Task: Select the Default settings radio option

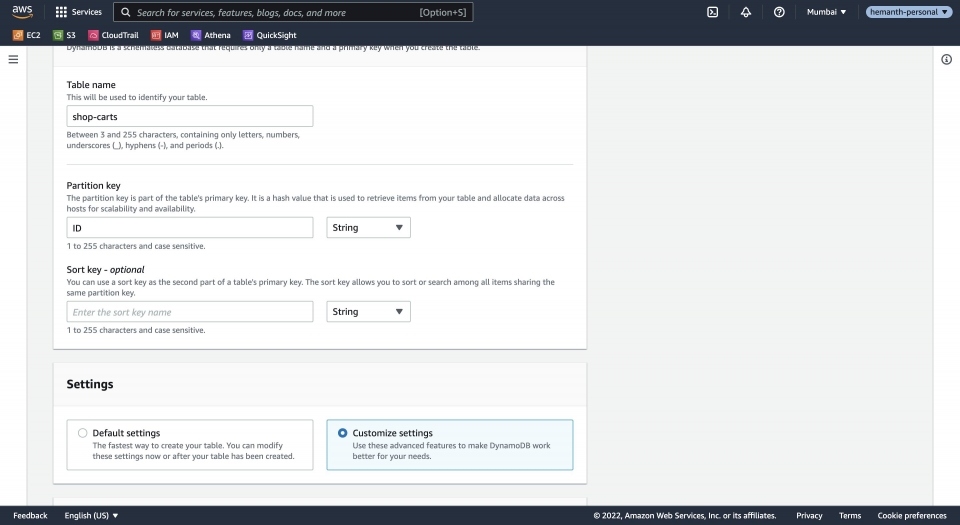Action: click(x=82, y=433)
